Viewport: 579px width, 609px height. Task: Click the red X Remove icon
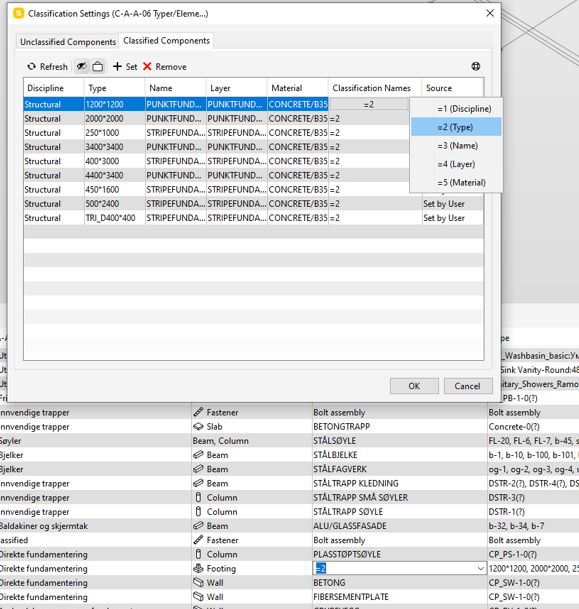tap(147, 66)
